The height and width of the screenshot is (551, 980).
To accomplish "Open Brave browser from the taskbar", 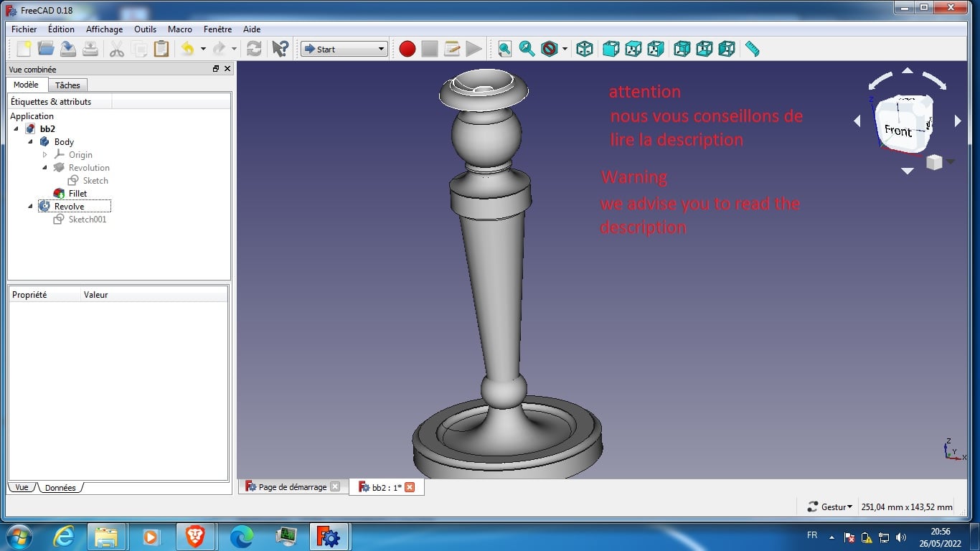I will [195, 536].
